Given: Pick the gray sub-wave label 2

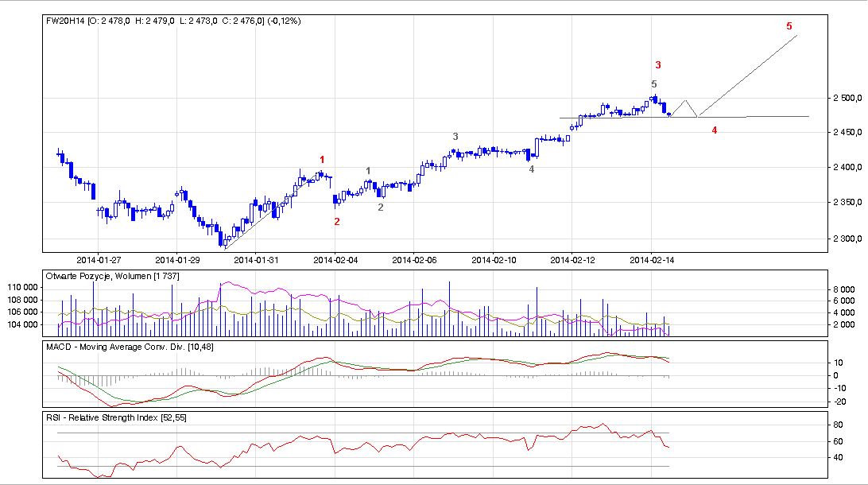Looking at the screenshot, I should (380, 207).
